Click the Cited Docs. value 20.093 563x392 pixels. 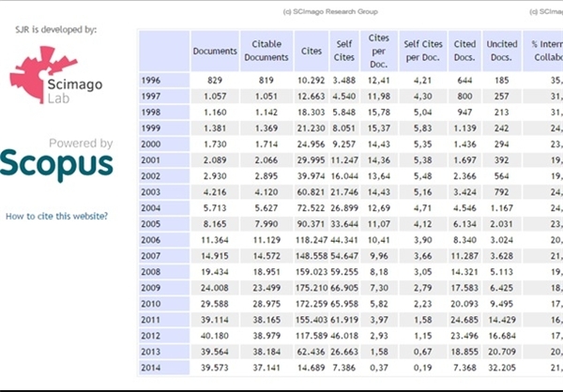464,304
